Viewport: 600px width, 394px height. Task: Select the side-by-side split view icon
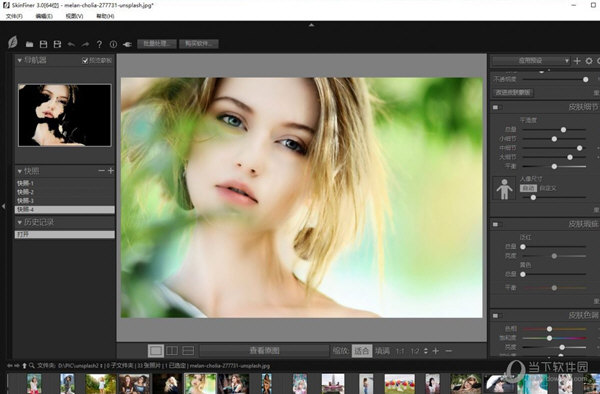172,350
